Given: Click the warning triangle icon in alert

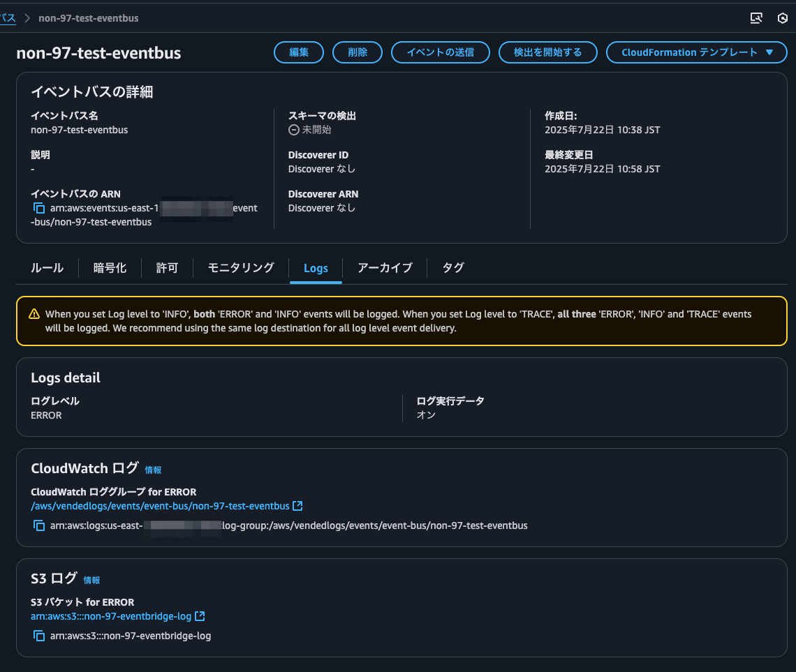Looking at the screenshot, I should 34,314.
